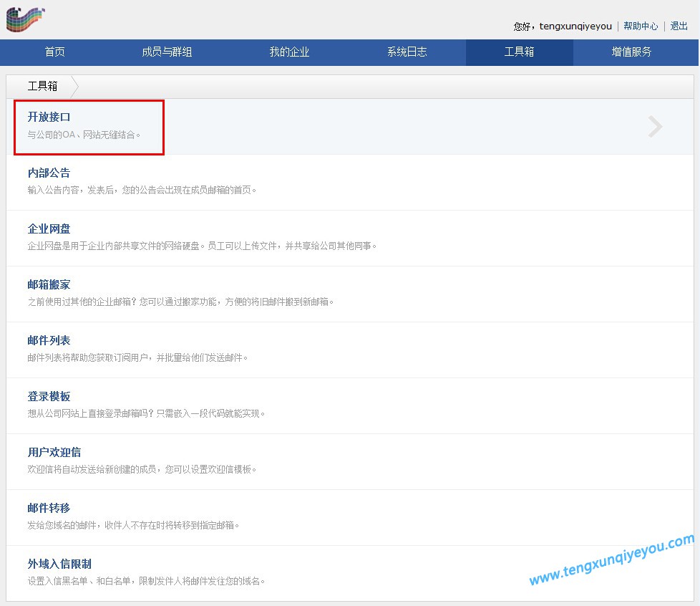
Task: Open the 开放接口 tool
Action: (x=49, y=117)
